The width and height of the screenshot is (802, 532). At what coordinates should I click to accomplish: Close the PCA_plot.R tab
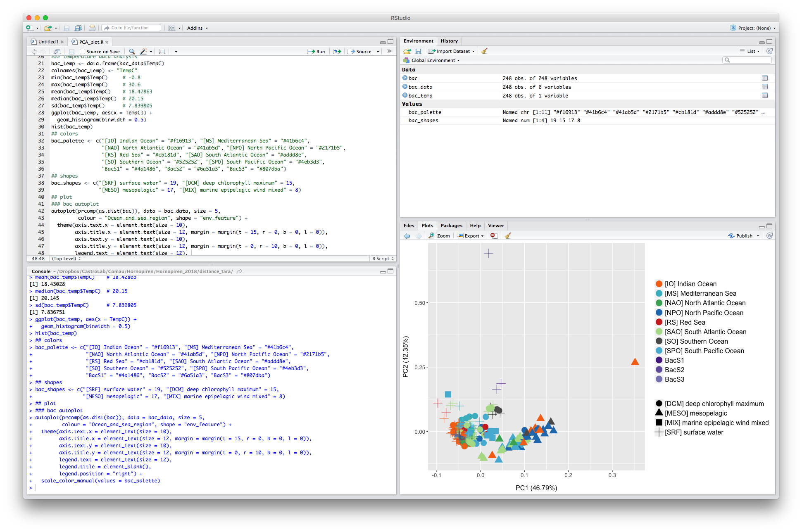[107, 42]
